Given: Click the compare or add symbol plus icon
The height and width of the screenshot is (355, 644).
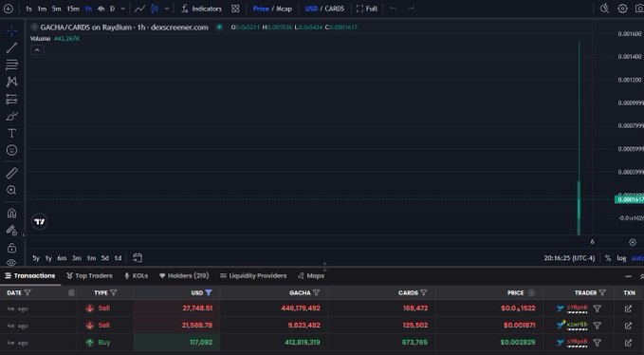Looking at the screenshot, I should [x=9, y=9].
